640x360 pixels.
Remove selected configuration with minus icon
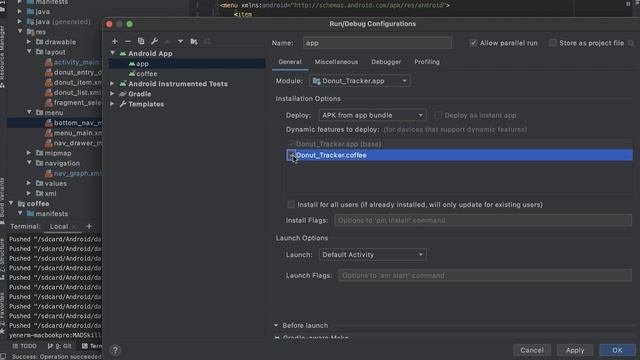[128, 41]
